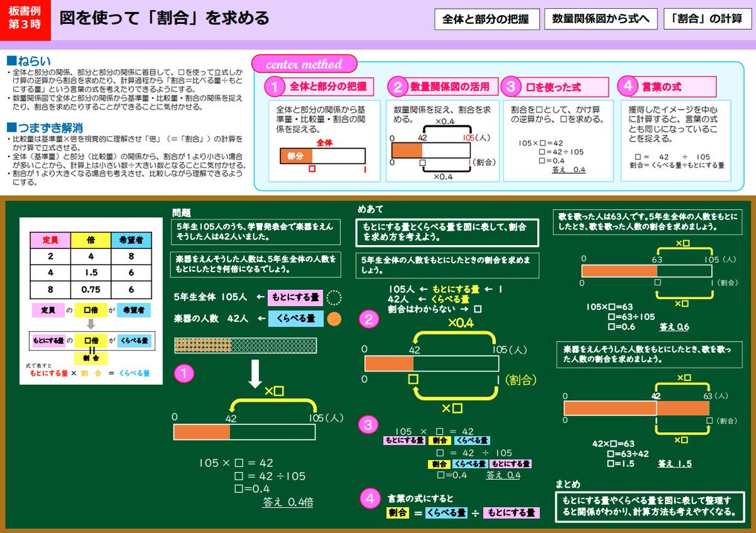
Task: Click pink circle 2 on the blackboard
Action: [x=368, y=320]
